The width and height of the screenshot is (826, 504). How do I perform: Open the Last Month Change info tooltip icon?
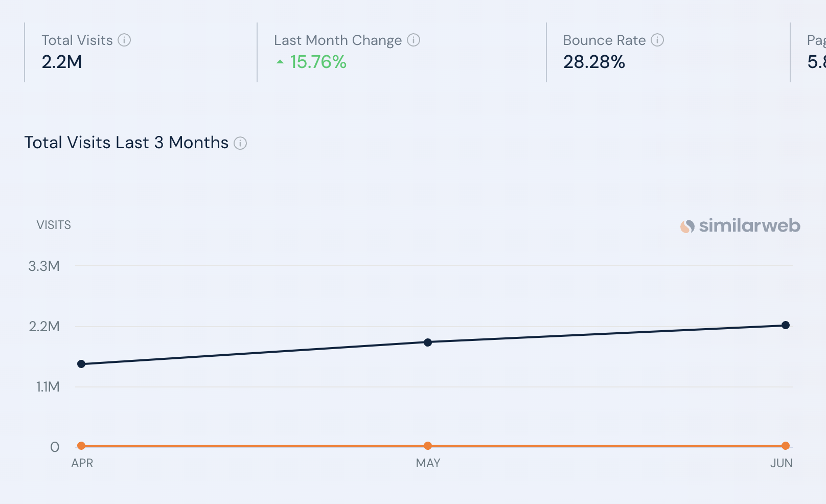click(x=414, y=40)
